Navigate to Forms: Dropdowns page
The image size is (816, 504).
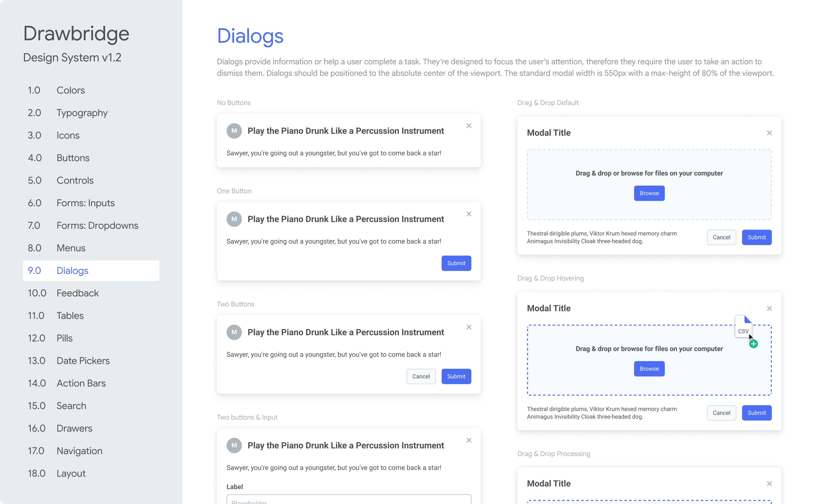[x=97, y=226]
